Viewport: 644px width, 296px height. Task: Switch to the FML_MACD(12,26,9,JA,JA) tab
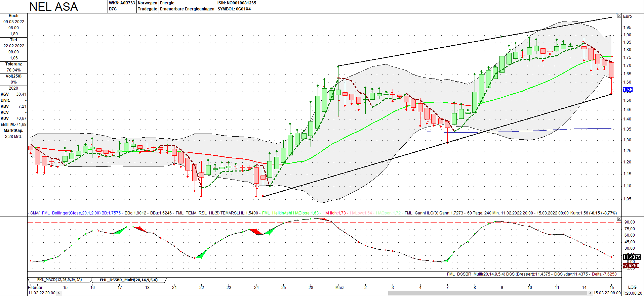tap(59, 280)
